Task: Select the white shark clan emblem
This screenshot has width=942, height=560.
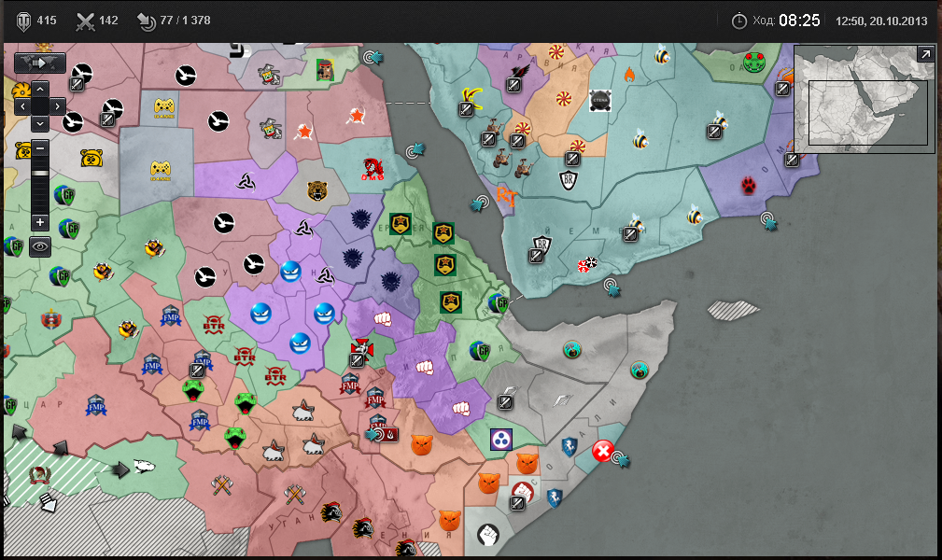Action: coord(143,466)
